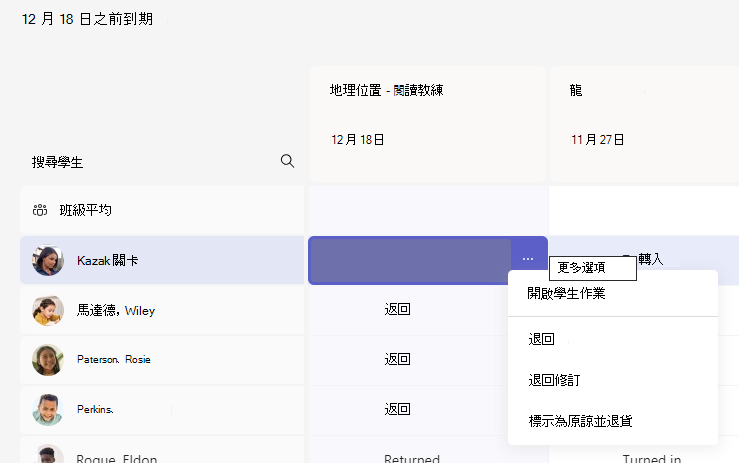The image size is (739, 463).
Task: Select the Kazak 關卡 student row
Action: click(162, 260)
